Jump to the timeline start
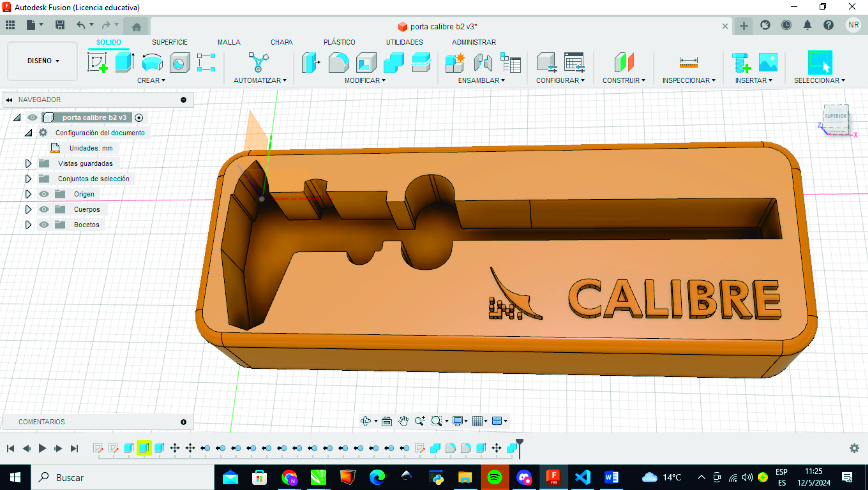 (x=10, y=448)
